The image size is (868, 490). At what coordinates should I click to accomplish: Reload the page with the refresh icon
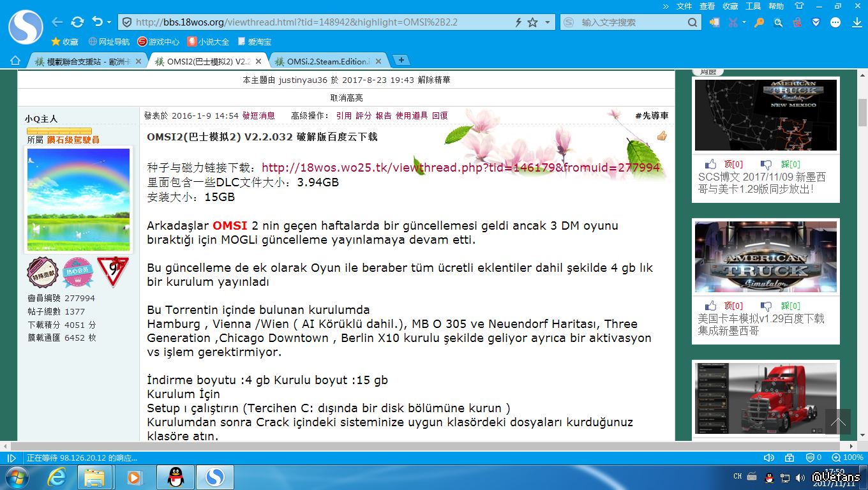(77, 22)
